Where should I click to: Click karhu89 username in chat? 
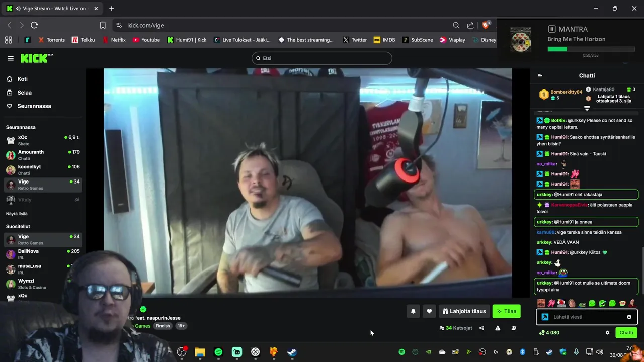pos(545,232)
